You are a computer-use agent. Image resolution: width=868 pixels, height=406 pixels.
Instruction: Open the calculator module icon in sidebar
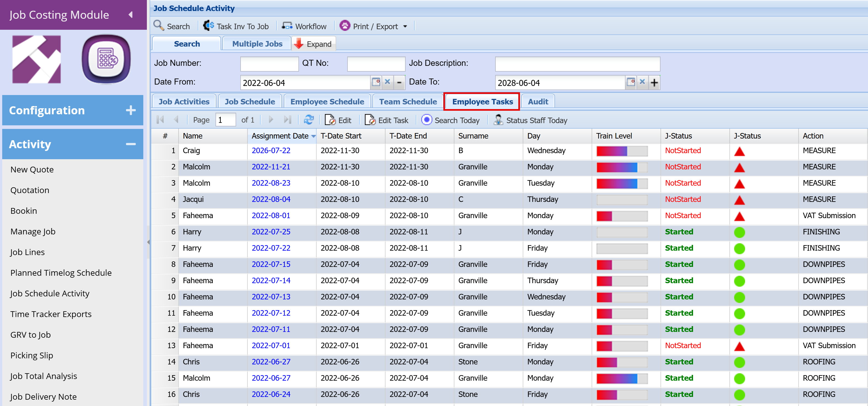106,59
